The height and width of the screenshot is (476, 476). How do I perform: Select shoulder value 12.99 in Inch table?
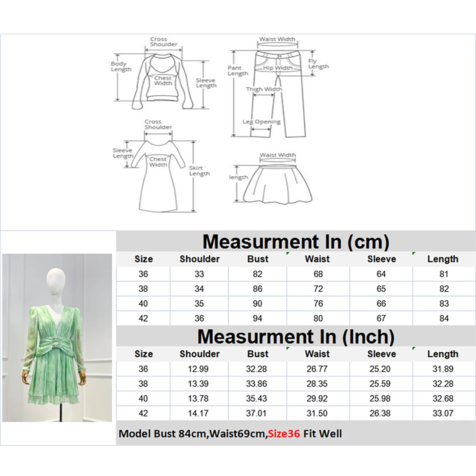[198, 369]
